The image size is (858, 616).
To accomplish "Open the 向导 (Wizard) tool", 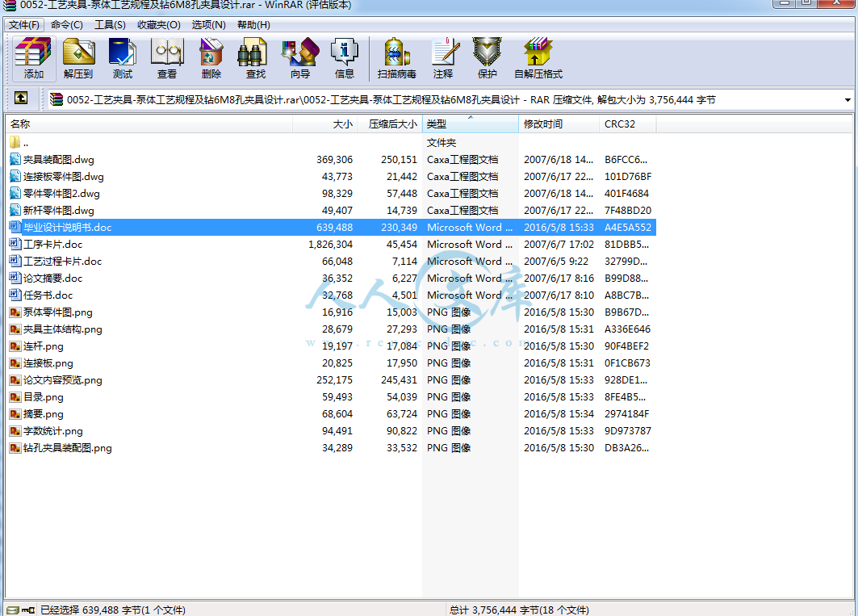I will [x=300, y=58].
